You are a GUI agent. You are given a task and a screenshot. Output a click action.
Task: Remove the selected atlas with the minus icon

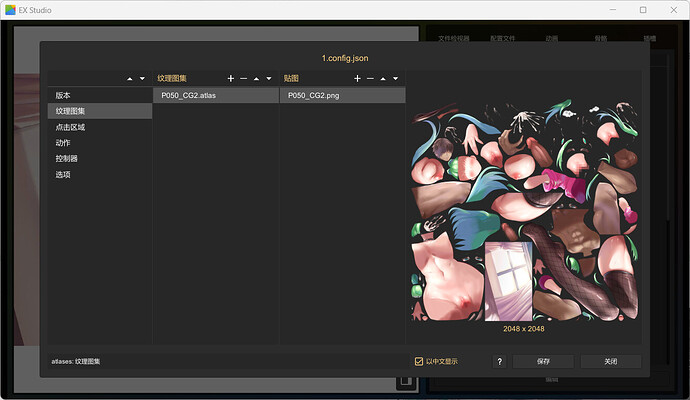[x=243, y=78]
